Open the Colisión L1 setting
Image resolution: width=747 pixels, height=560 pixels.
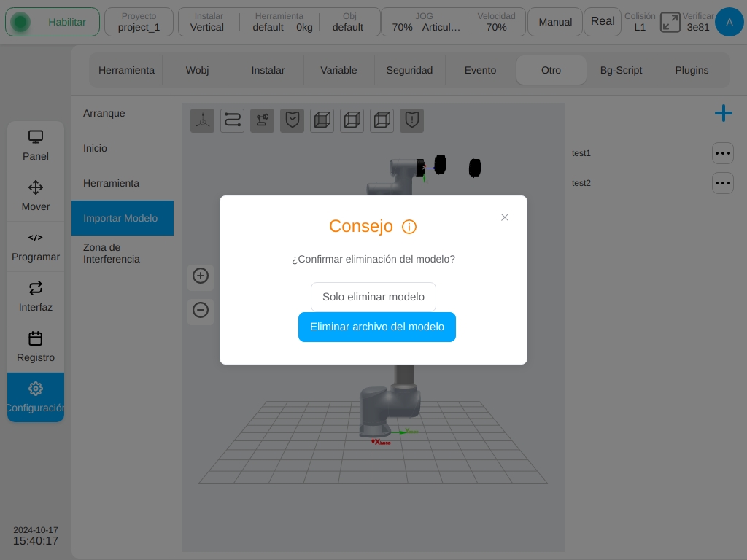click(x=640, y=22)
